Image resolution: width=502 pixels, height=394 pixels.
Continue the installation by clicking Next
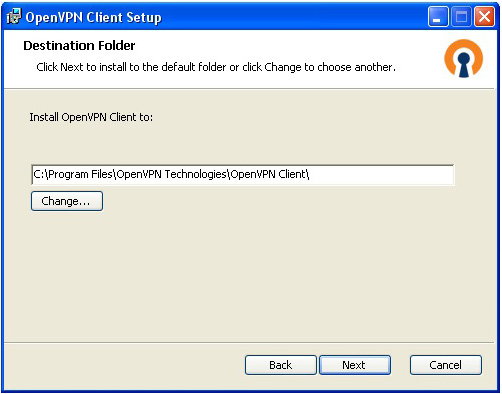coord(355,365)
